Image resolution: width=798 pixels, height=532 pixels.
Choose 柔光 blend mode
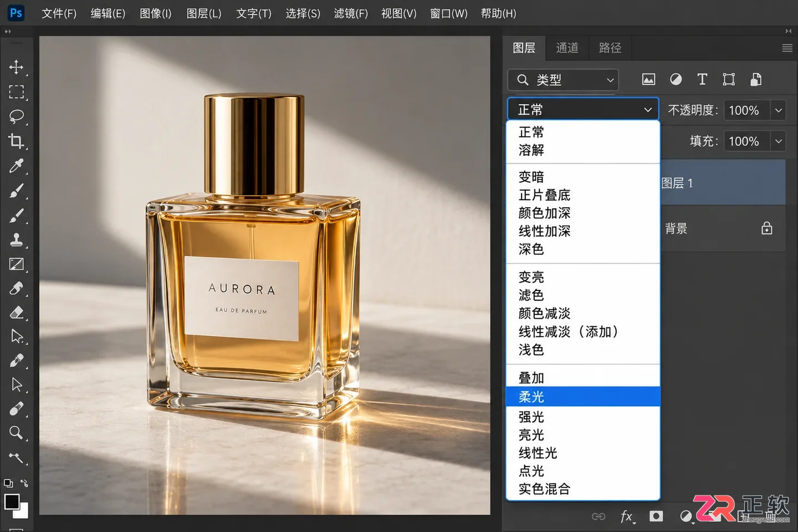pyautogui.click(x=583, y=397)
